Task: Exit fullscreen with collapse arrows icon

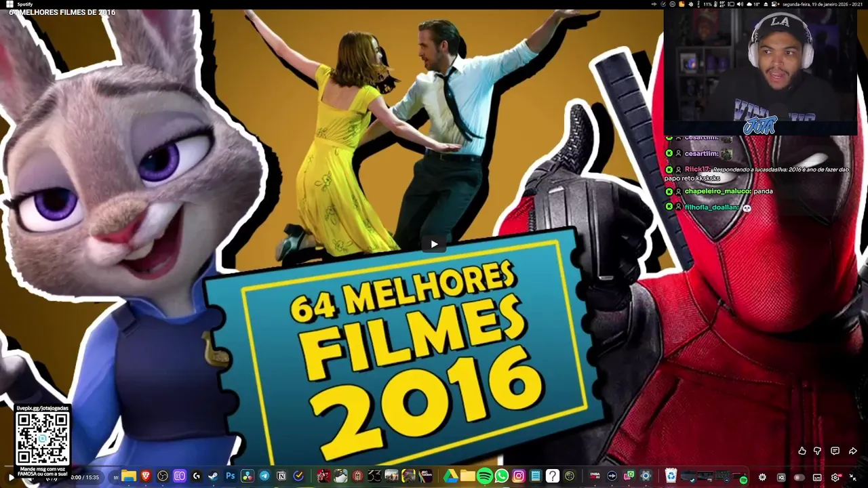Action: 852,477
